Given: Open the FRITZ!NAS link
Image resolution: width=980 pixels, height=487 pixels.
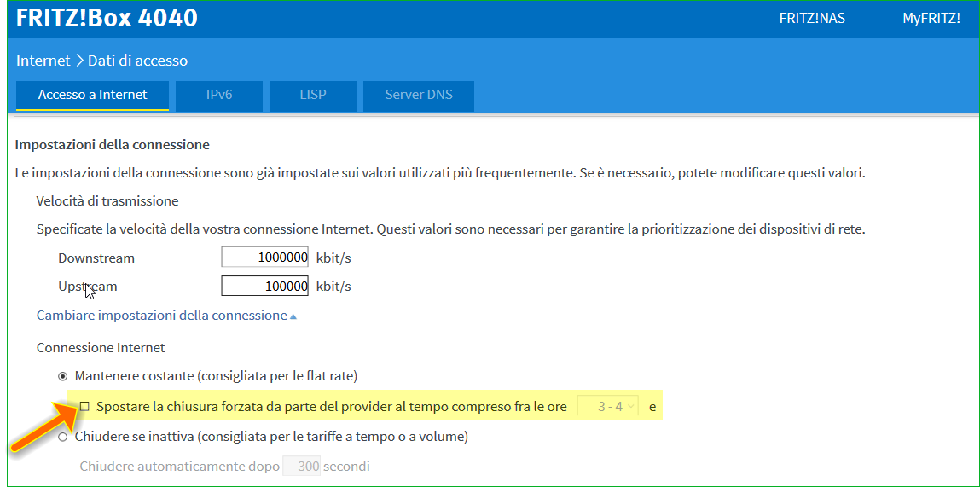Looking at the screenshot, I should point(812,18).
